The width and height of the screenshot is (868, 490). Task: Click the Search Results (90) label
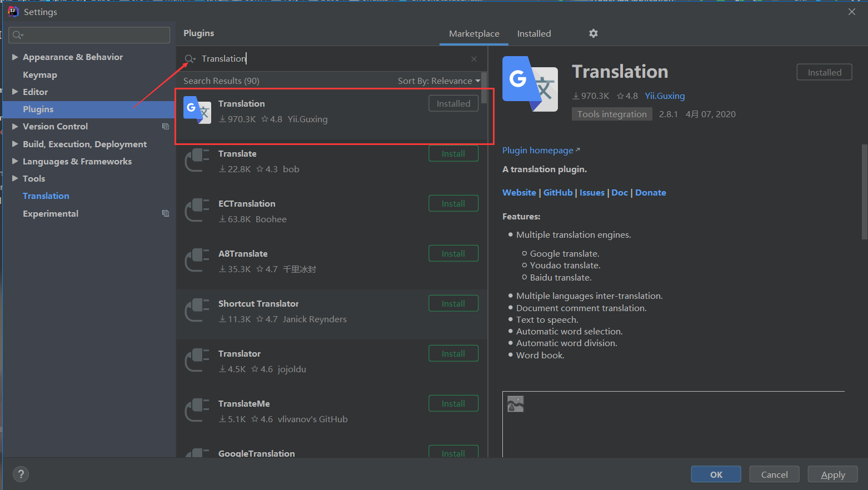(x=221, y=81)
